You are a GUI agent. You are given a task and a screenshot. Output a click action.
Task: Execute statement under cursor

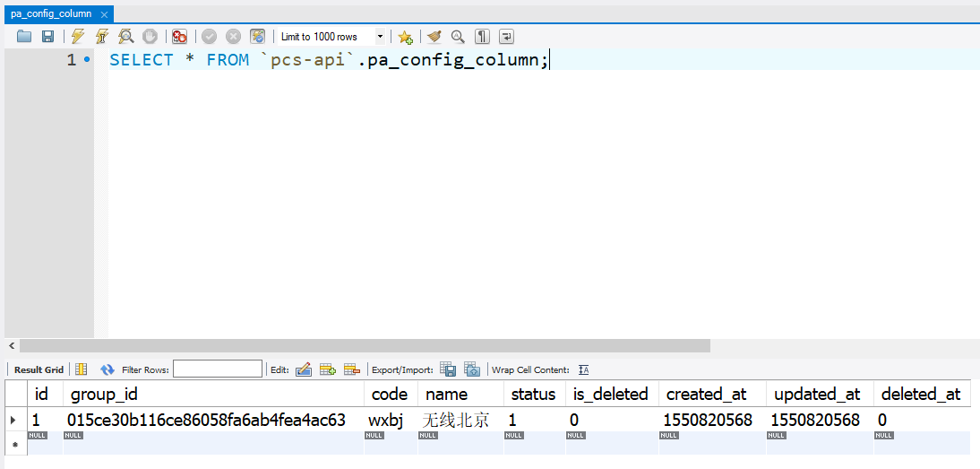[102, 37]
